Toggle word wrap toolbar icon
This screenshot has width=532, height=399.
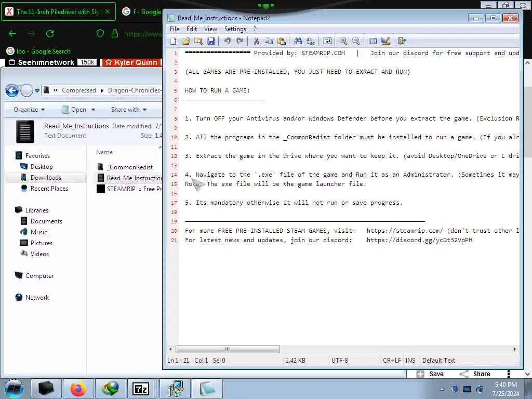tap(327, 41)
